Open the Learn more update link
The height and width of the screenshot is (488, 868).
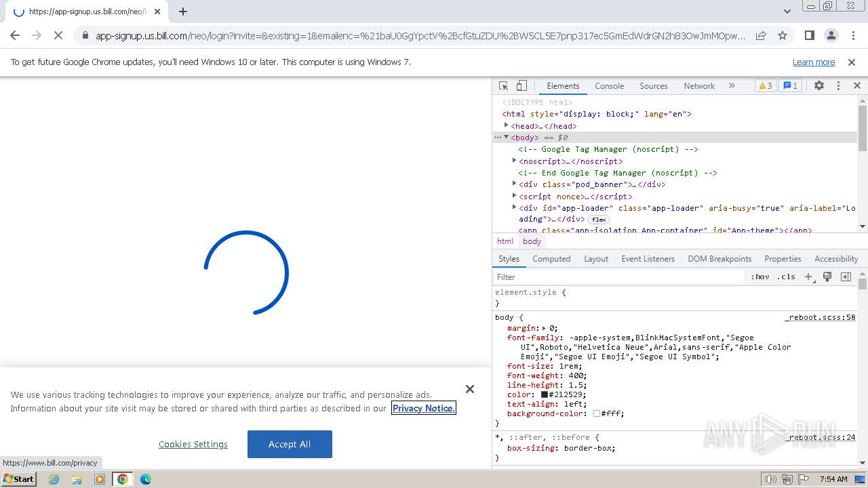[814, 62]
